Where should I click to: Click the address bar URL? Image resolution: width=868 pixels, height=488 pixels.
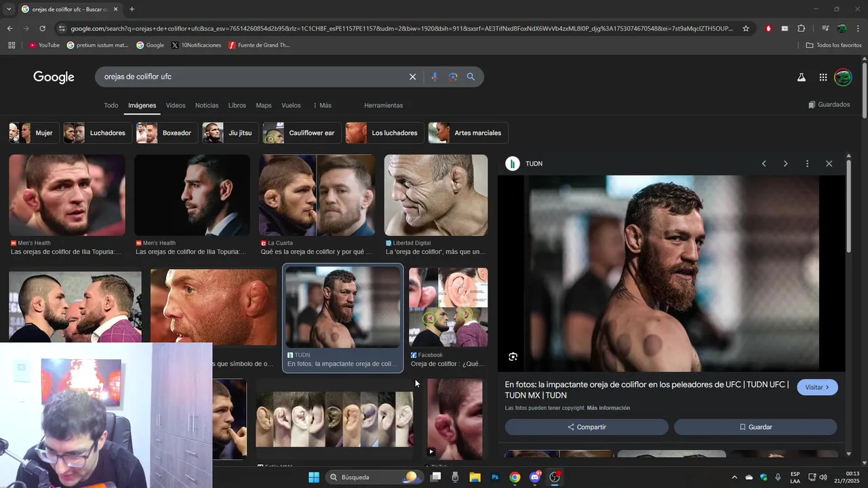pos(401,28)
